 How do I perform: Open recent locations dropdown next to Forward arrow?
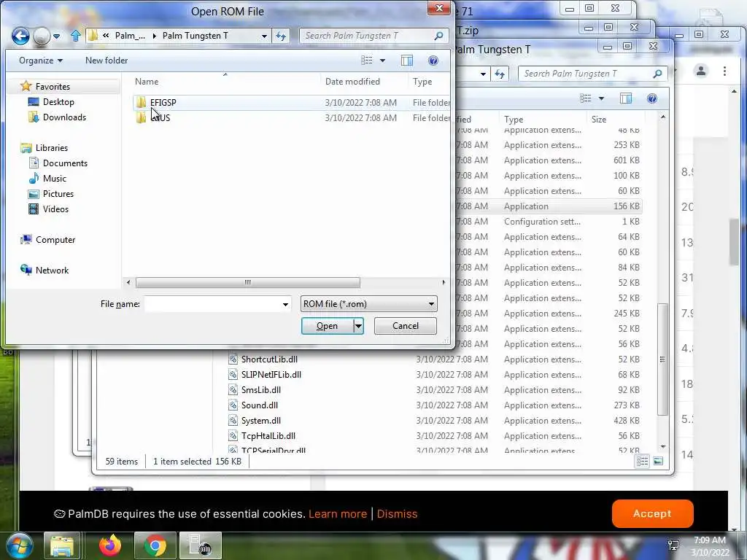[x=56, y=36]
